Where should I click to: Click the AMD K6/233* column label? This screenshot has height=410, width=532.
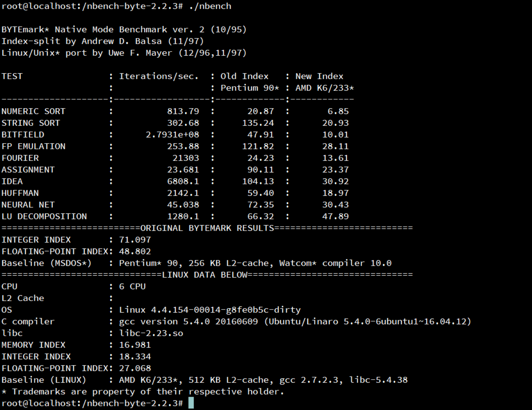[325, 88]
